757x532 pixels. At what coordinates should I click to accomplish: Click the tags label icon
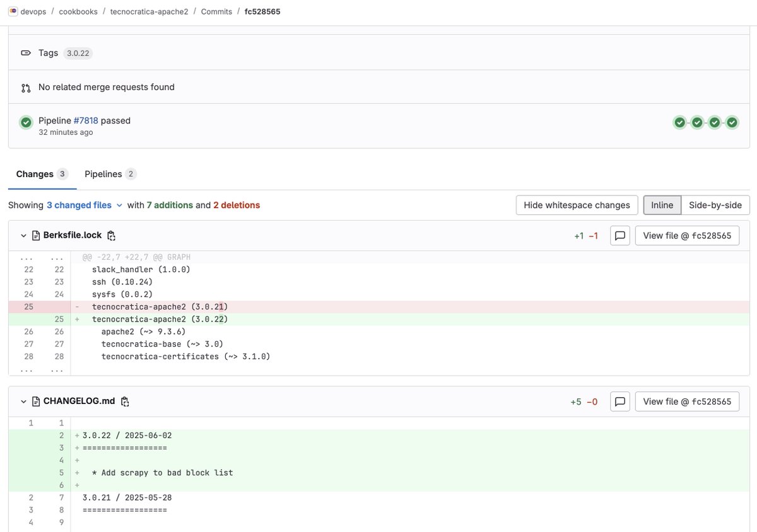pos(26,53)
